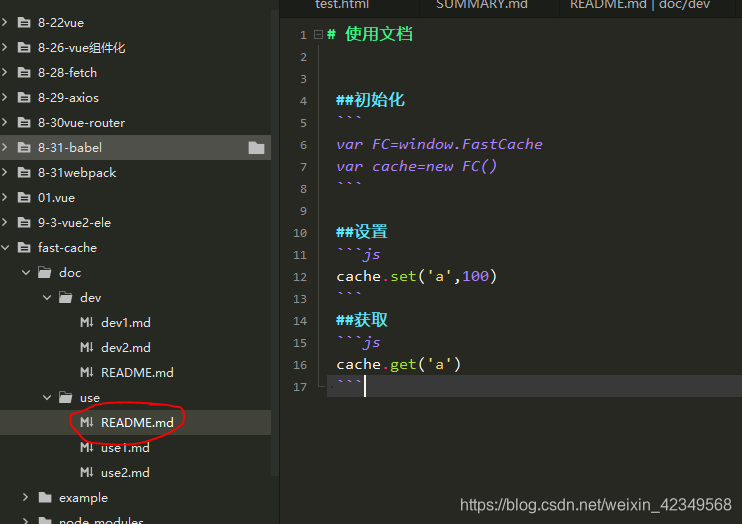The image size is (742, 524).
Task: Click the markdown icon beside use2.md
Action: (87, 472)
